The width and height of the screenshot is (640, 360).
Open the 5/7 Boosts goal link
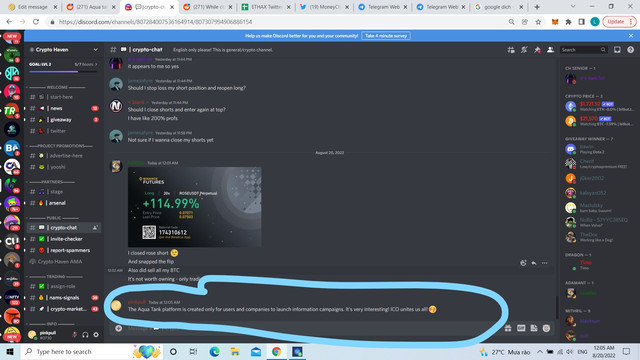click(x=86, y=64)
